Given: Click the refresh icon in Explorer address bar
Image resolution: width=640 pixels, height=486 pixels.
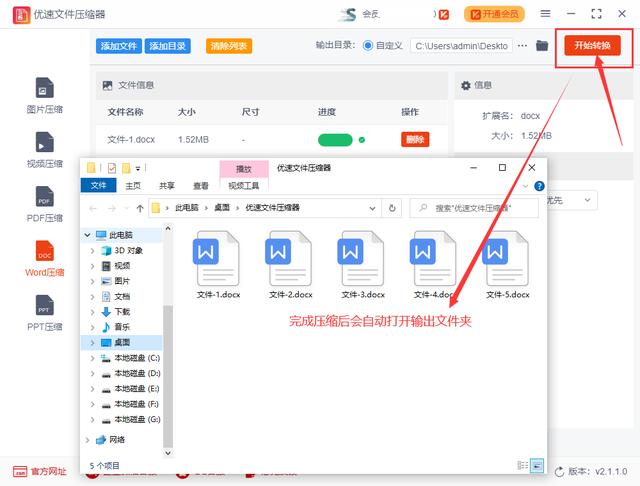Looking at the screenshot, I should point(392,208).
